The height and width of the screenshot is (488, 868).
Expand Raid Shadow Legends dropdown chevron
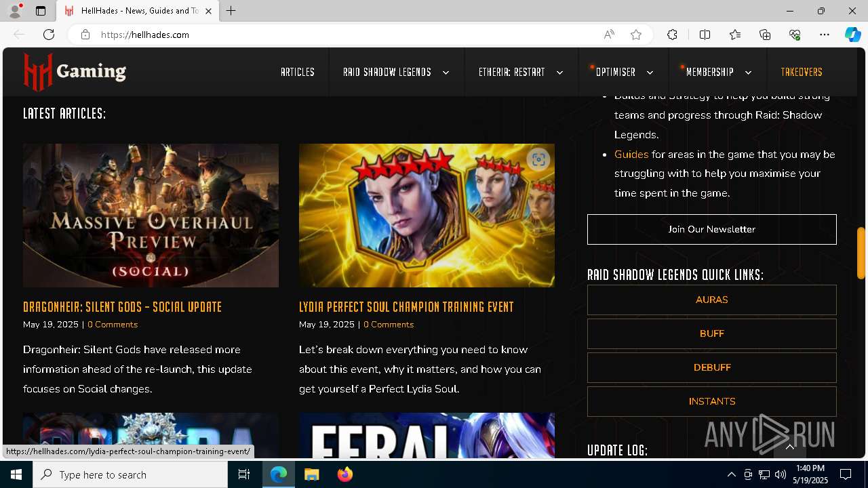click(x=446, y=73)
